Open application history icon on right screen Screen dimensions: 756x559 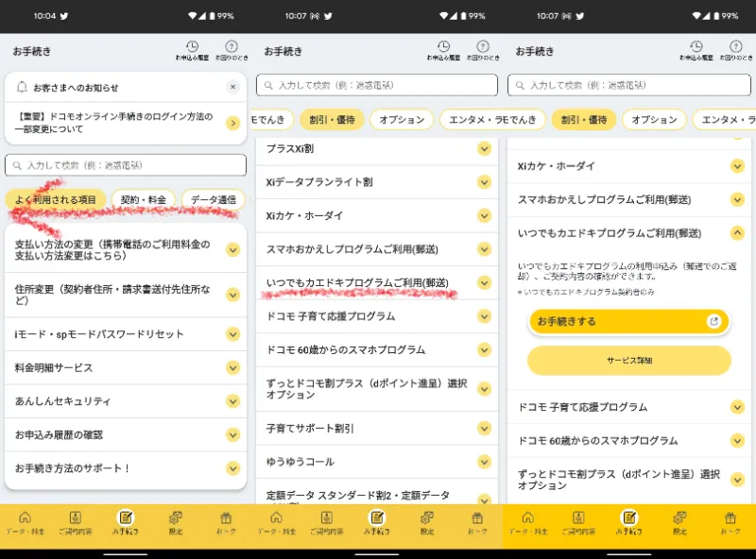[696, 50]
